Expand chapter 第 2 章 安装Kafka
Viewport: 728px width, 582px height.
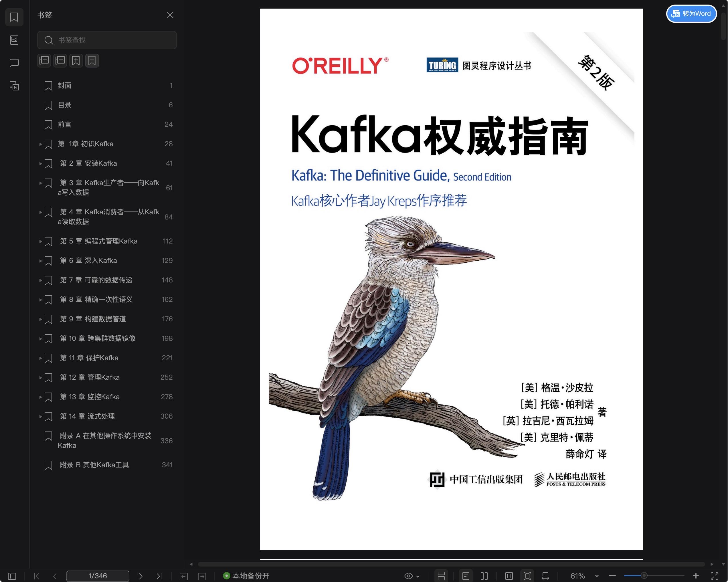click(41, 163)
